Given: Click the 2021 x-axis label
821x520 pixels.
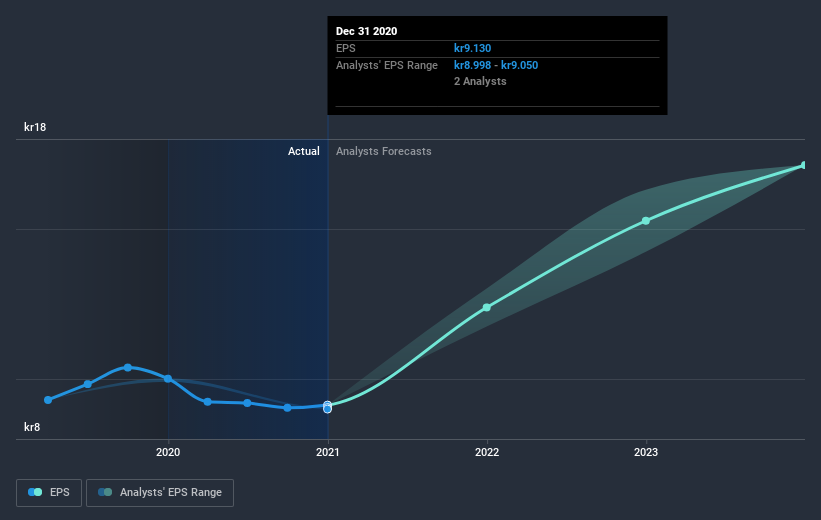Looking at the screenshot, I should coord(328,452).
